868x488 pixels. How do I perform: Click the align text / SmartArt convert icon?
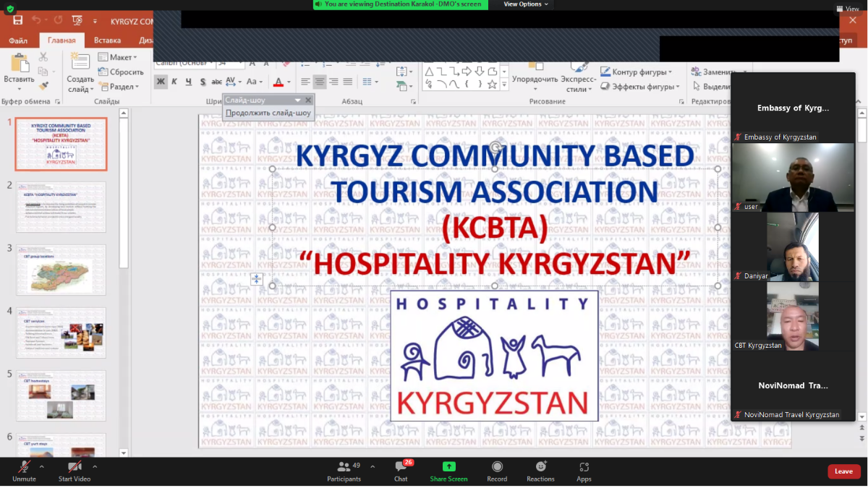(x=404, y=86)
